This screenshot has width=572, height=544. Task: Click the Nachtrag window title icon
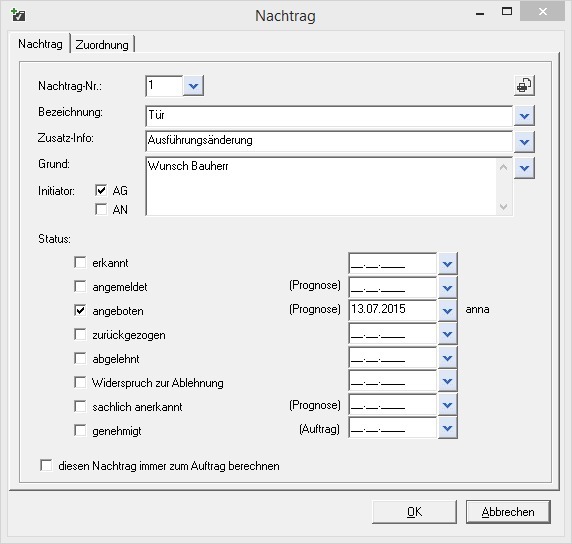pyautogui.click(x=18, y=15)
